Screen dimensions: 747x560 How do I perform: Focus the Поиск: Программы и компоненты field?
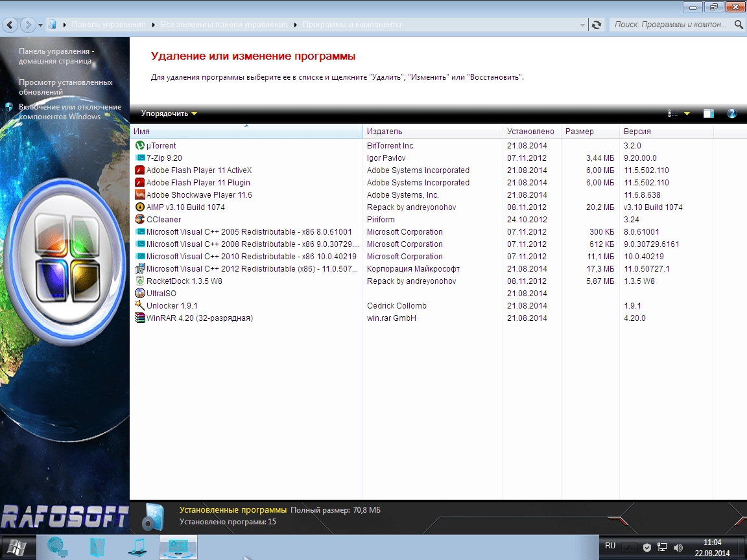(x=672, y=24)
